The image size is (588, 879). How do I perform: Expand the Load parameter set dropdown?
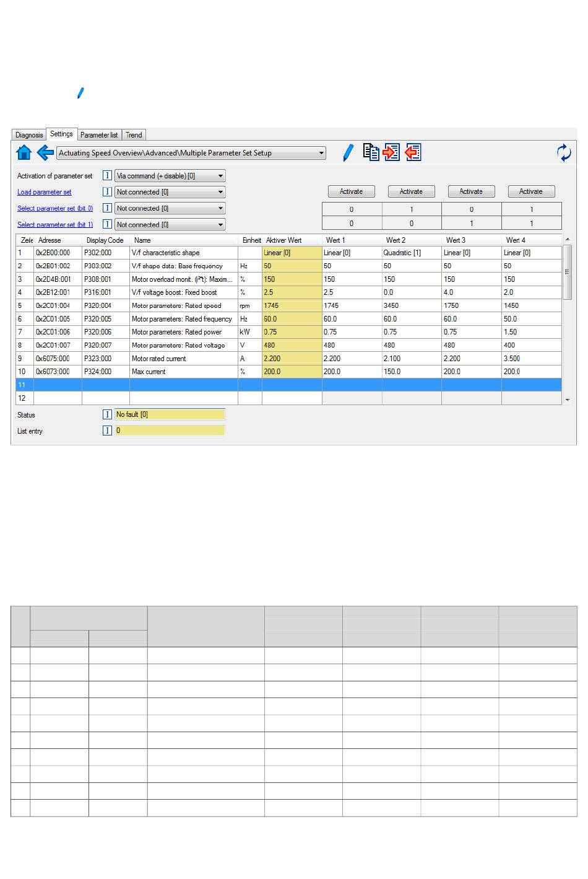(x=170, y=192)
